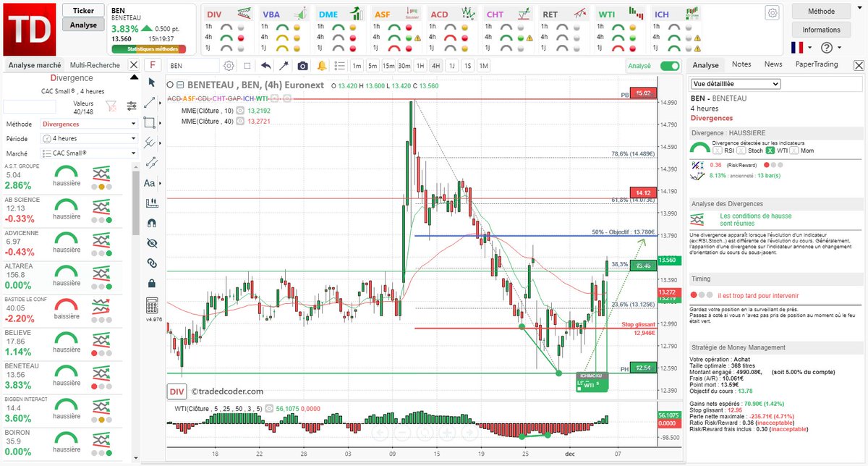The width and height of the screenshot is (868, 466).
Task: Lock drawings with the padlock icon
Action: click(151, 283)
